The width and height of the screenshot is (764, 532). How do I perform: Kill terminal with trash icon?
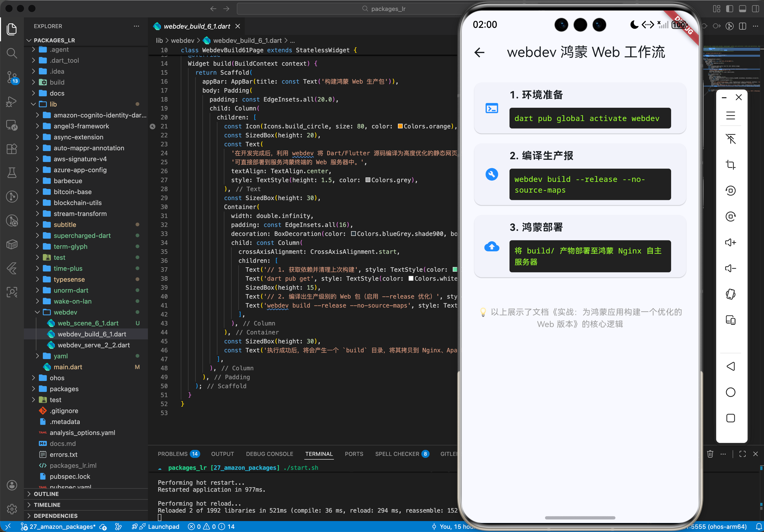[710, 454]
